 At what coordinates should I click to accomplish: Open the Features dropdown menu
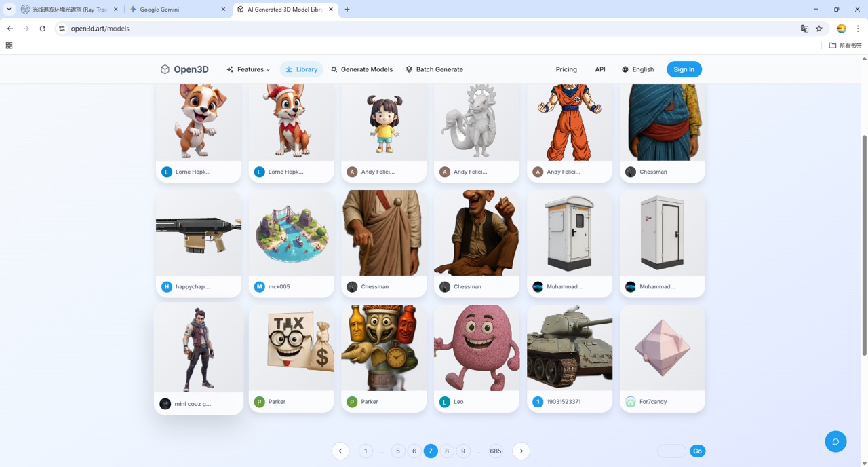(x=248, y=69)
